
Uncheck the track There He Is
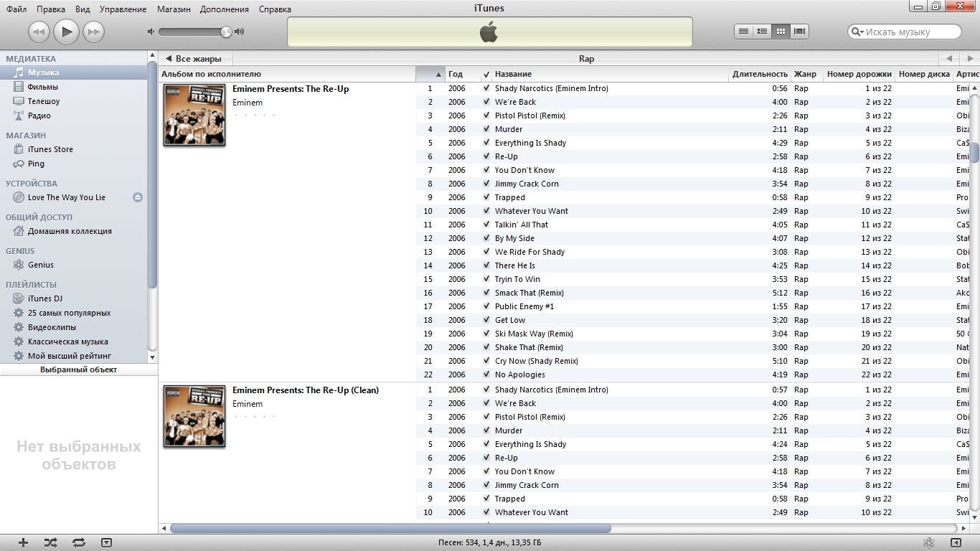(486, 265)
